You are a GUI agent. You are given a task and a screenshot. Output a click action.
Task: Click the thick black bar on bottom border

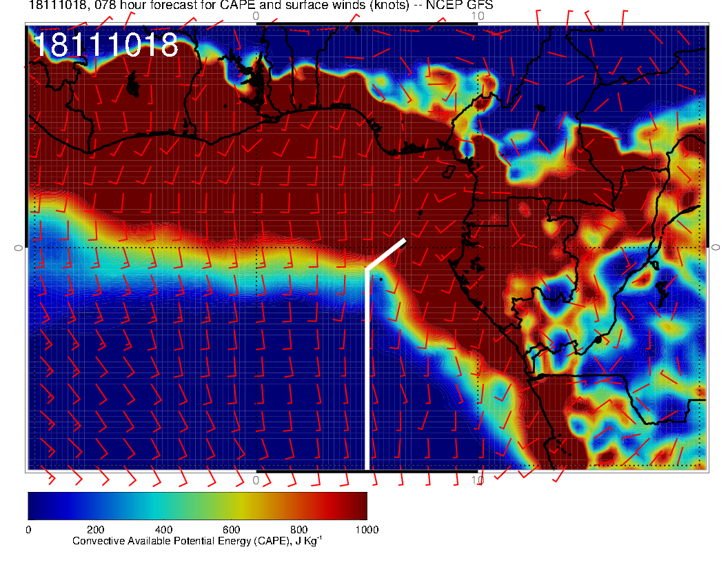point(367,471)
